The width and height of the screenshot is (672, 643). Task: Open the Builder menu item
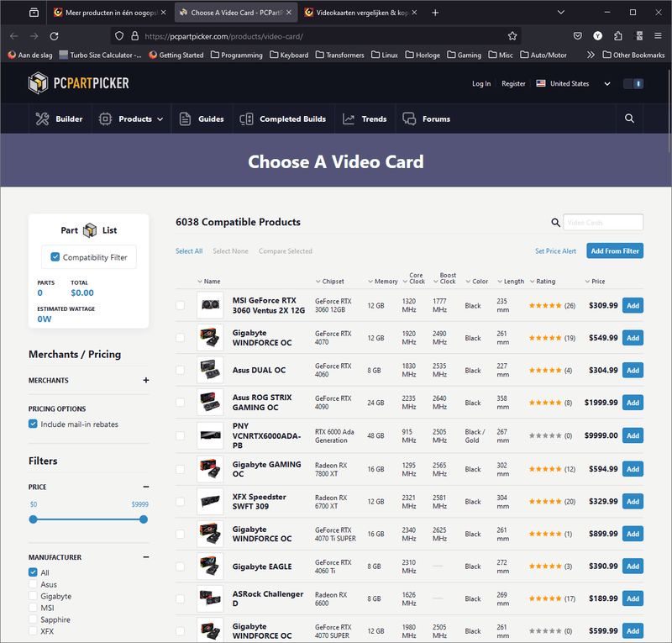pyautogui.click(x=59, y=119)
